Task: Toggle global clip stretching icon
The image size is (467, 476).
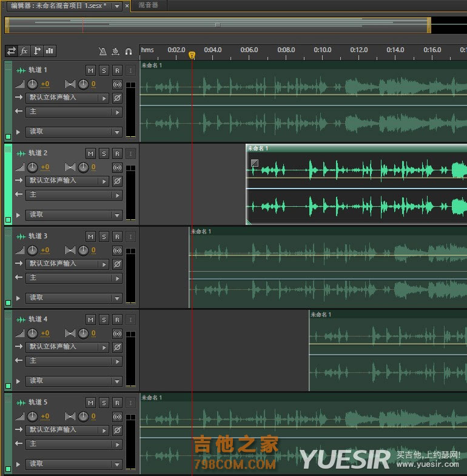Action: pyautogui.click(x=115, y=52)
